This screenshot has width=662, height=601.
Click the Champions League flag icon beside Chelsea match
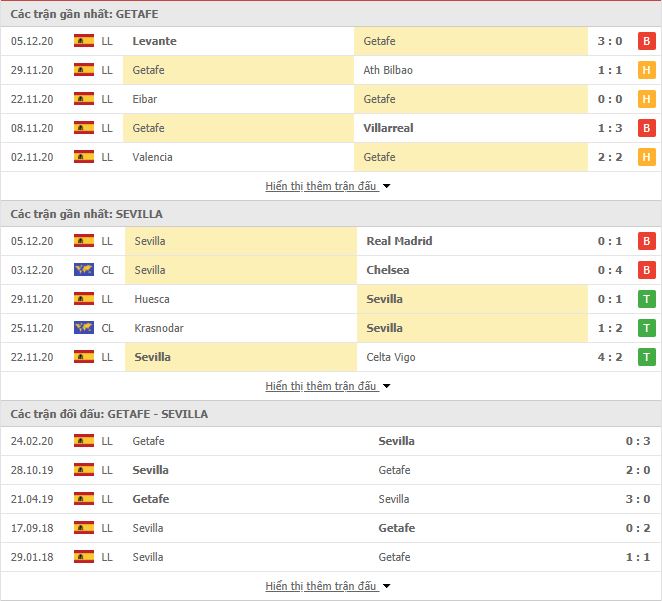84,270
